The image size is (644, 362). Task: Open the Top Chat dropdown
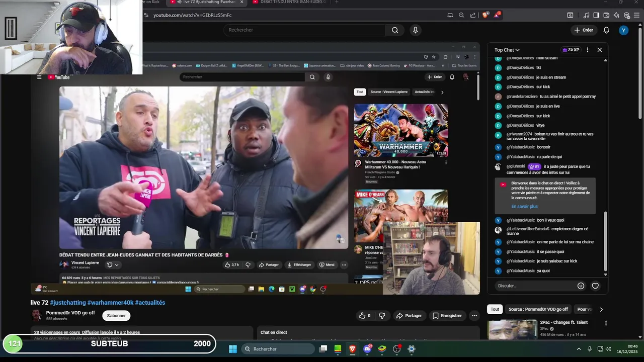507,50
